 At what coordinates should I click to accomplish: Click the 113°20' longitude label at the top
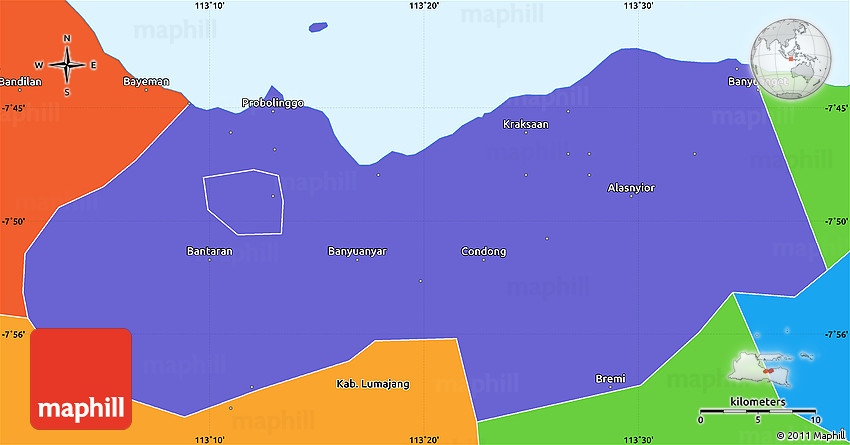point(424,6)
